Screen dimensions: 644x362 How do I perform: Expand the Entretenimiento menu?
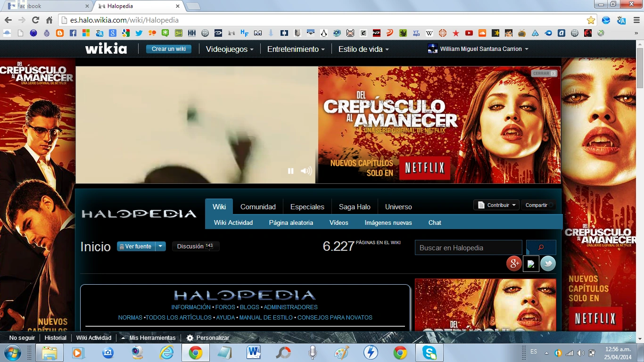coord(296,49)
